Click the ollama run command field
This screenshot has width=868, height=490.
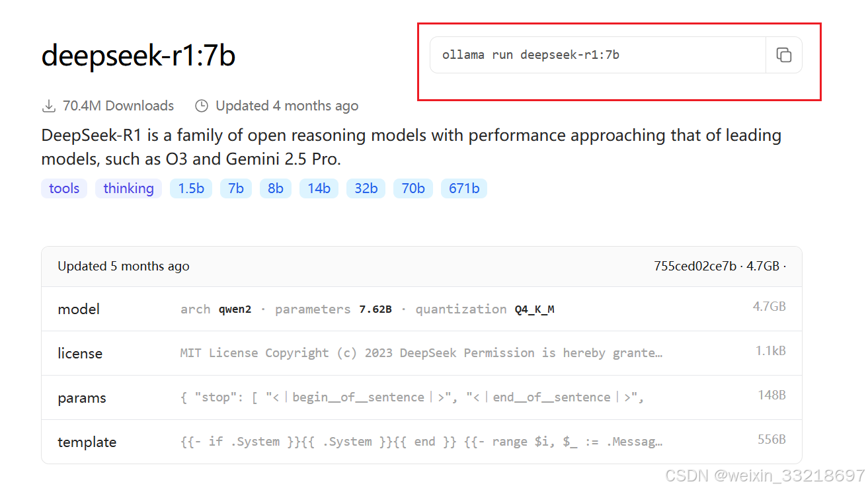[x=598, y=55]
